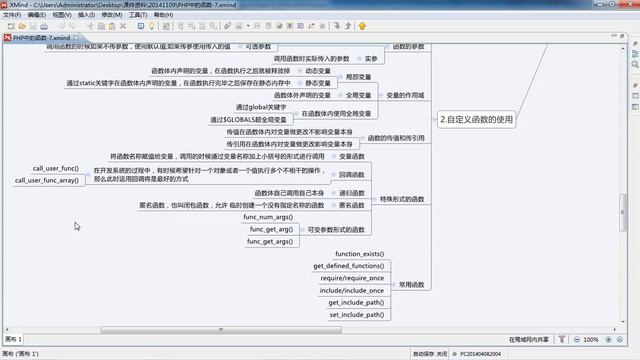Click the hyperlink chain toolbar icon
The height and width of the screenshot is (360, 640).
coord(227,26)
